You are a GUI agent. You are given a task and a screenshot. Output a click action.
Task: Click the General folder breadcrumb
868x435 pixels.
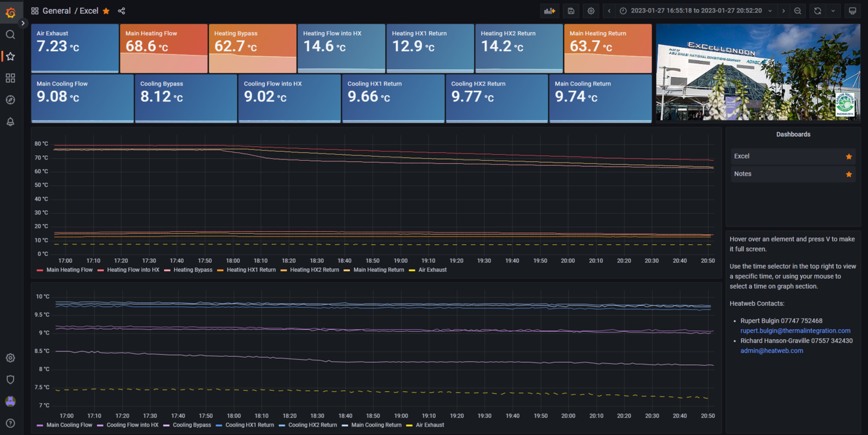click(57, 11)
